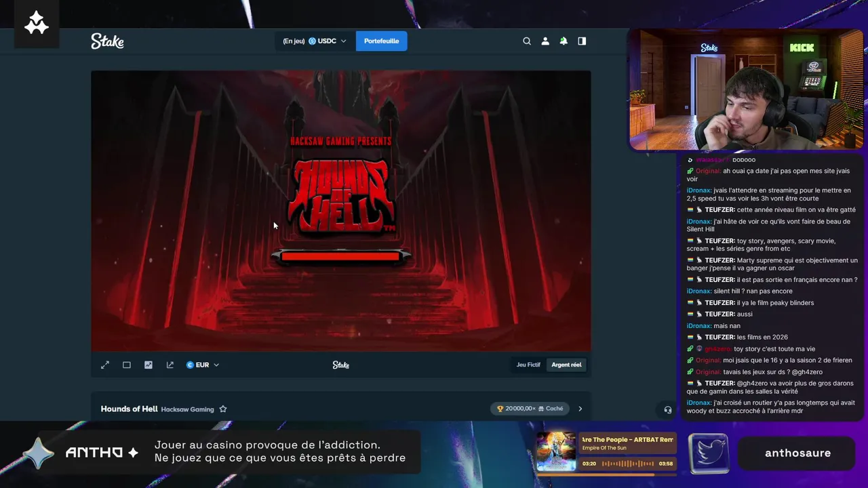868x488 pixels.
Task: Click the 03:20 elapsed time label
Action: pos(589,464)
